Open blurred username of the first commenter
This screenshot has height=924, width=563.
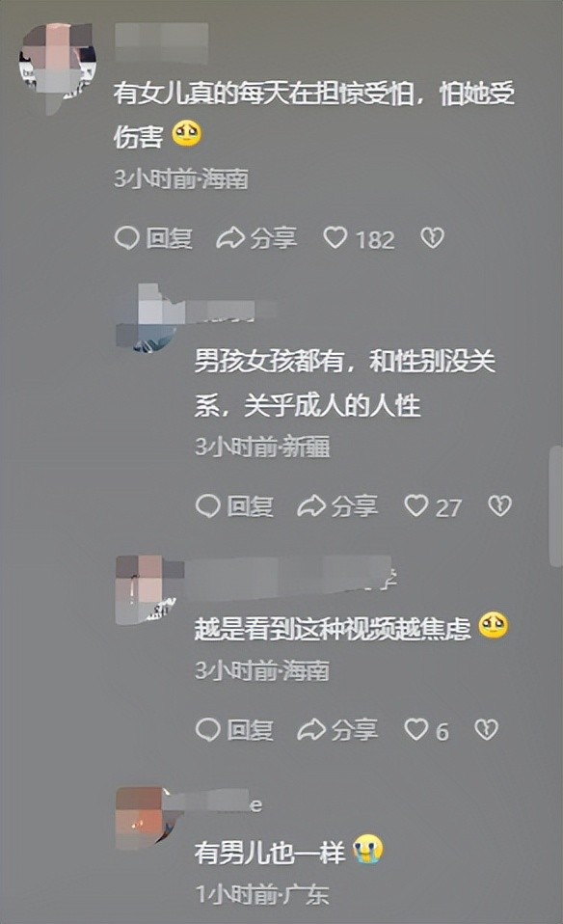coord(161,42)
